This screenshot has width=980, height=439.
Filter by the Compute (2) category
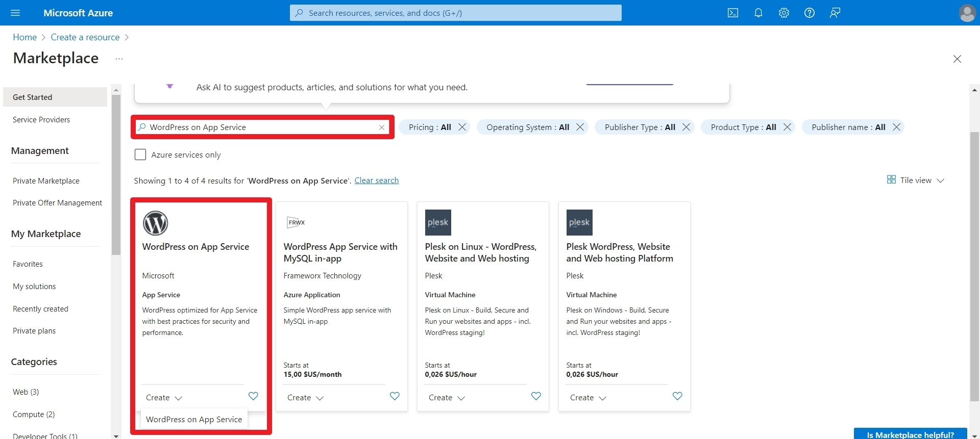pos(34,415)
